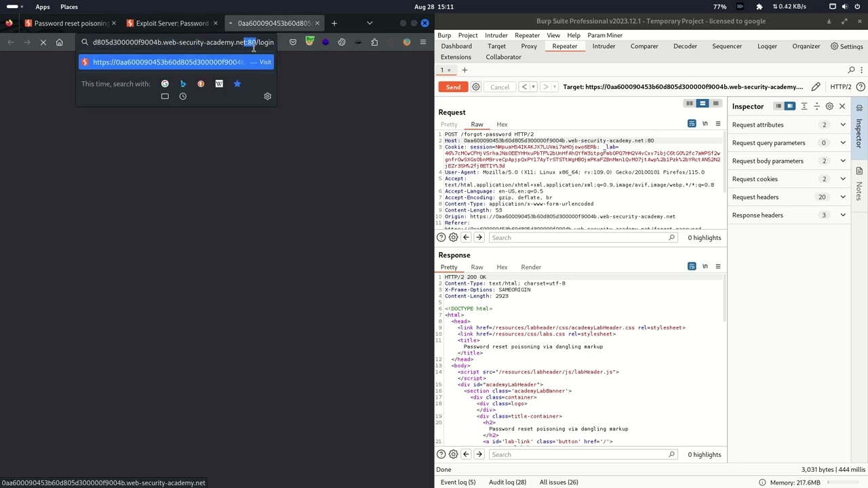List all Firefox tabs dropdown
The height and width of the screenshot is (488, 868).
(x=370, y=23)
